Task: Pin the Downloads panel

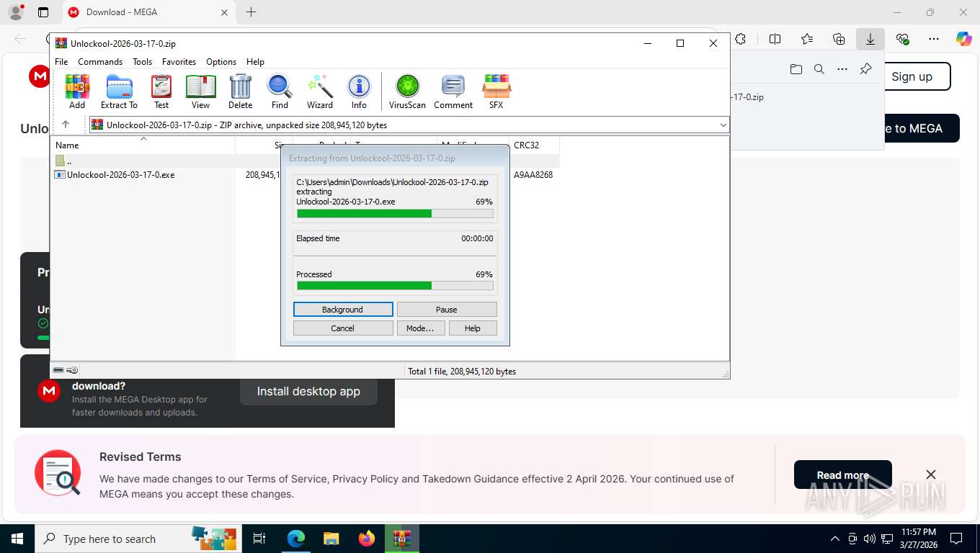Action: click(x=865, y=69)
